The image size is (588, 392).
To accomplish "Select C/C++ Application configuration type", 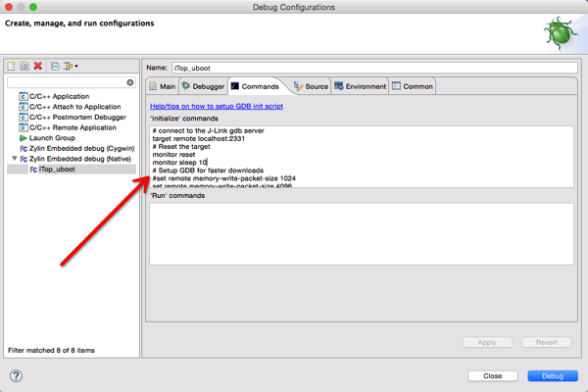I will click(59, 96).
